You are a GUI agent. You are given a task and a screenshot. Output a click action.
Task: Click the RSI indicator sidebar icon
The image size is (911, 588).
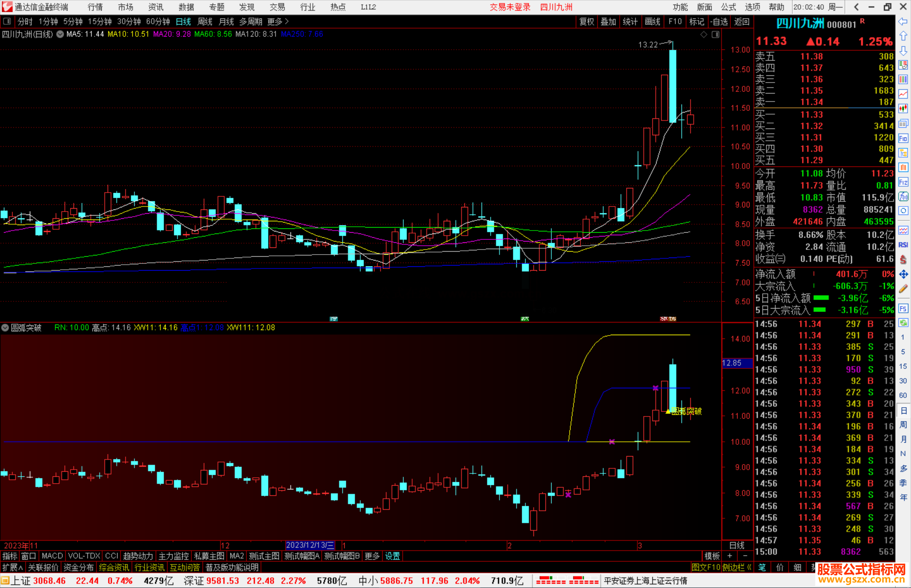(903, 245)
